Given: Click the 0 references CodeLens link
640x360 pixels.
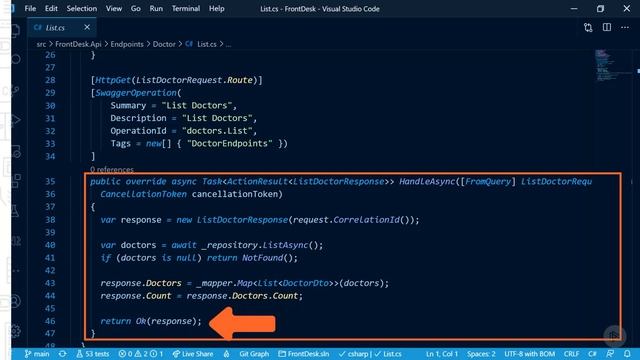Looking at the screenshot, I should (x=112, y=169).
